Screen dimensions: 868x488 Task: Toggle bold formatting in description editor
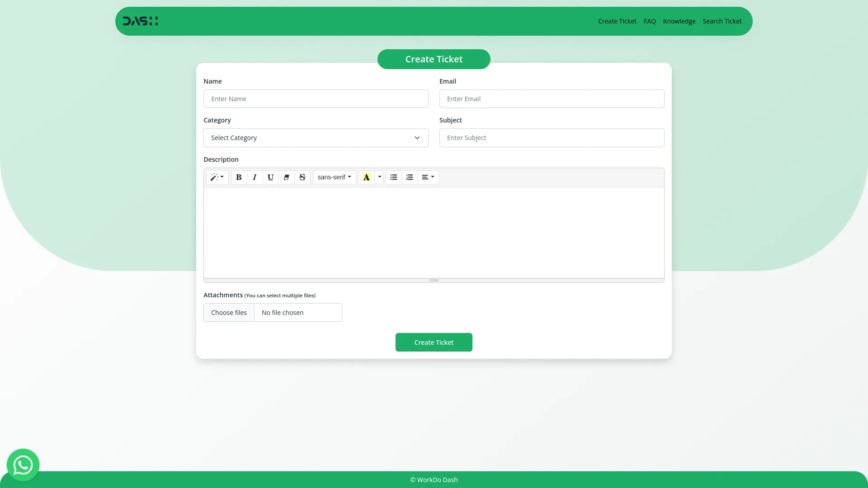[x=239, y=177]
